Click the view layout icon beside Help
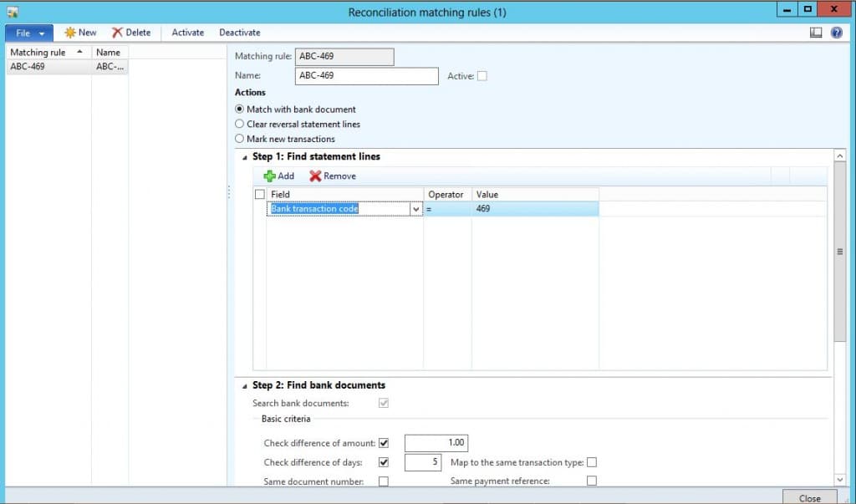Image resolution: width=856 pixels, height=504 pixels. (x=816, y=33)
